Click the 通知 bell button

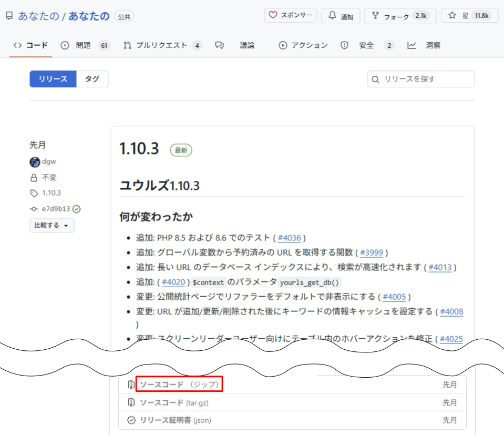click(x=341, y=16)
